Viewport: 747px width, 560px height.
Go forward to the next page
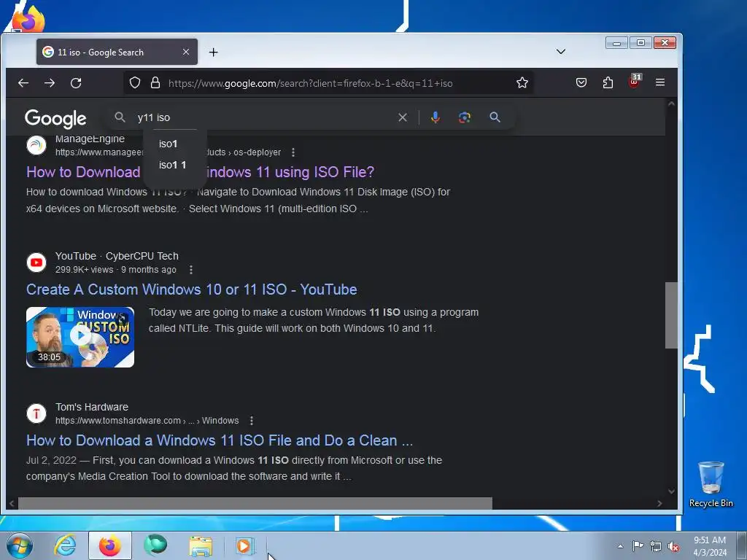[x=50, y=83]
